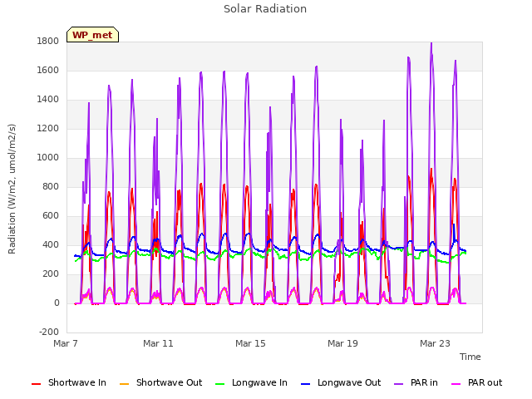This screenshot has height=399, width=532.
Task: Click the 1400 y-axis tick label
Action: click(x=48, y=100)
